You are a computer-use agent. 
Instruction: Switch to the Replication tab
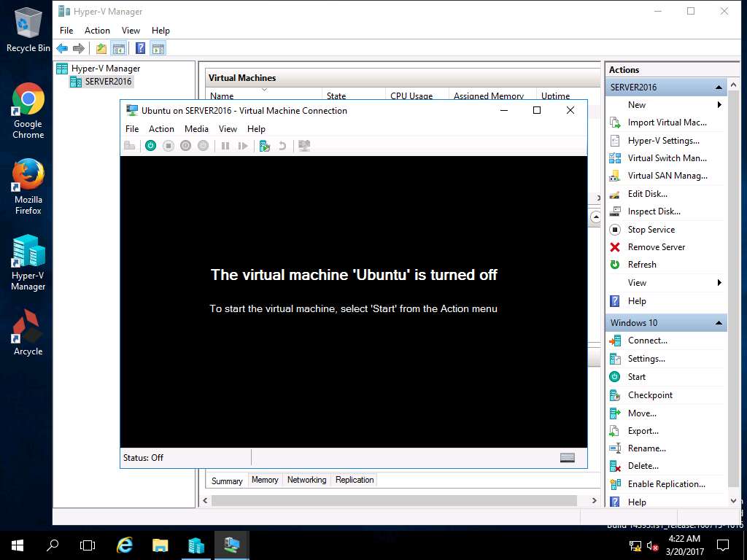355,480
